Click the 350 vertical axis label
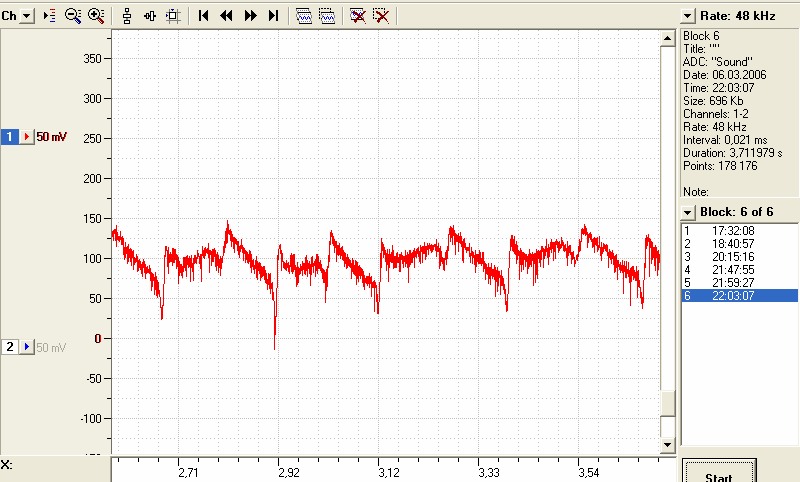Viewport: 800px width, 482px height. [x=92, y=59]
